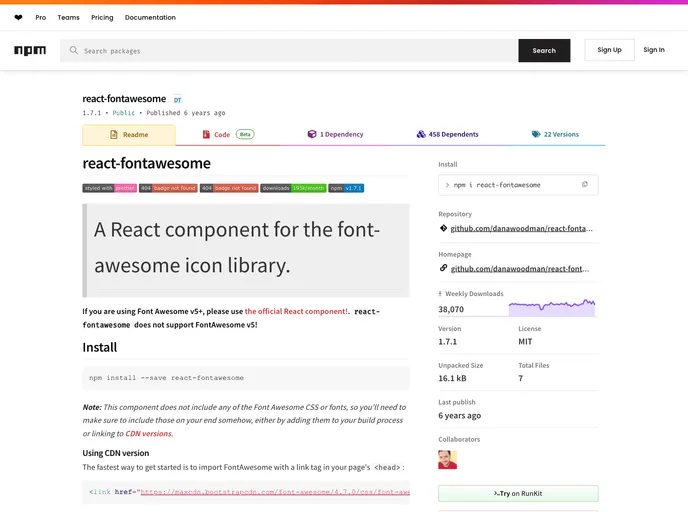Click the Published 6 years ago text
The image size is (688, 512).
coord(186,113)
